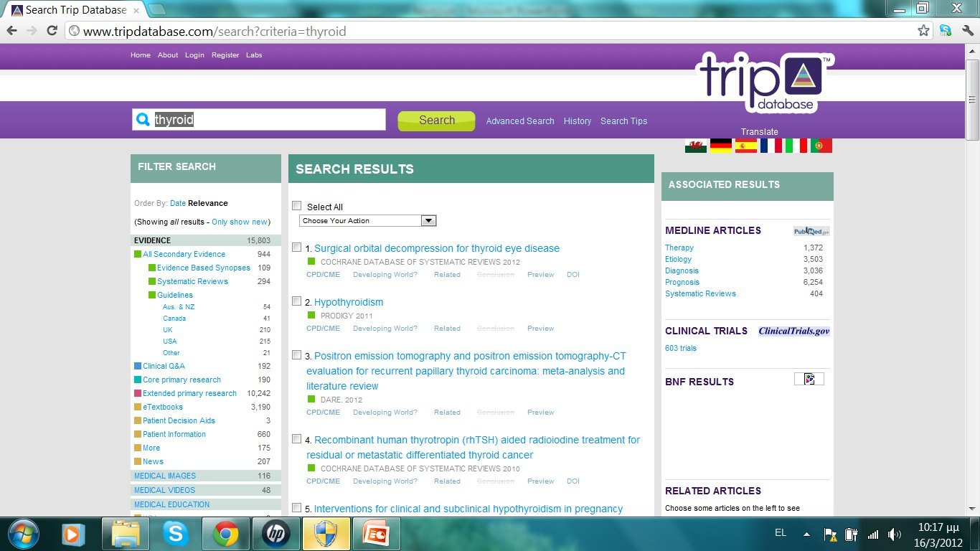This screenshot has height=551, width=980.
Task: Click the browser back arrow
Action: pos(12,31)
